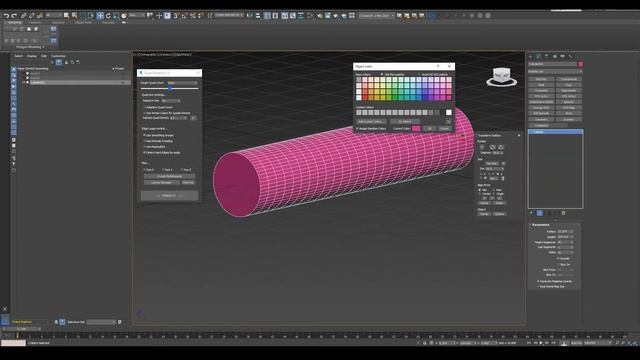640x360 pixels.
Task: Click the Unlink Selection tool icon
Action: click(31, 16)
